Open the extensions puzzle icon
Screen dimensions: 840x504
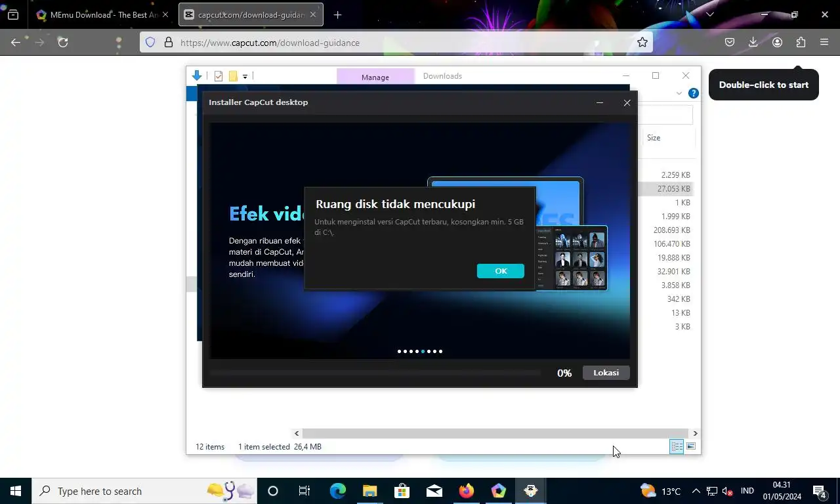[801, 42]
